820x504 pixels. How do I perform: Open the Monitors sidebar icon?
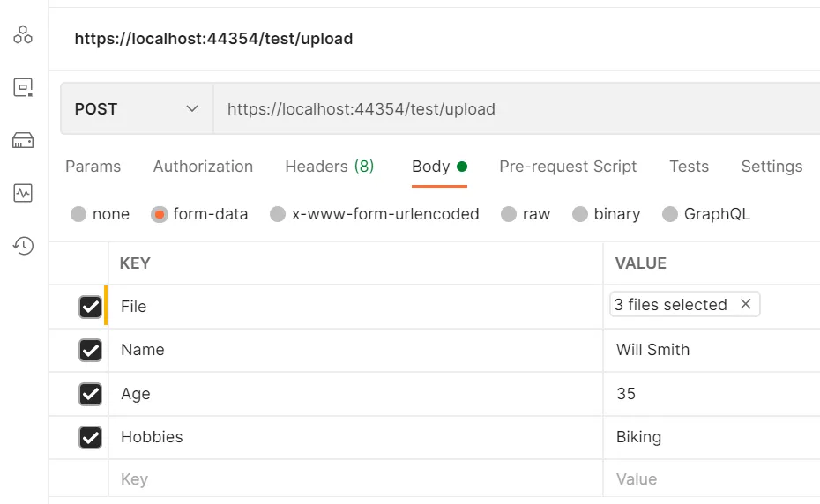23,193
